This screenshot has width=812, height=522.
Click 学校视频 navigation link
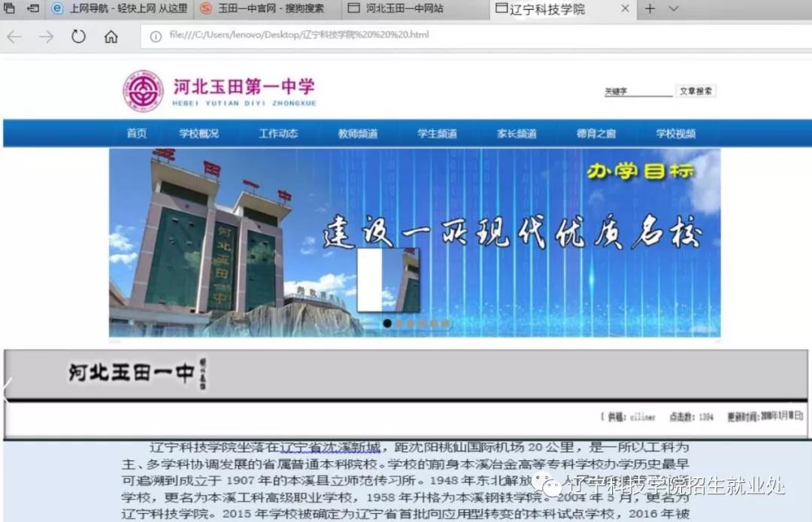676,134
